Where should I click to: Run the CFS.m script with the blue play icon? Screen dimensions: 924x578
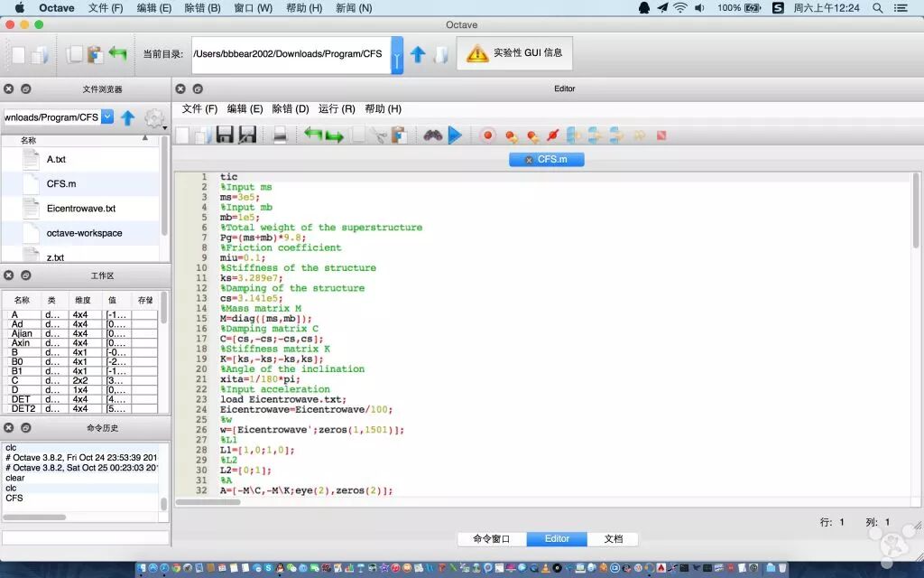point(455,135)
